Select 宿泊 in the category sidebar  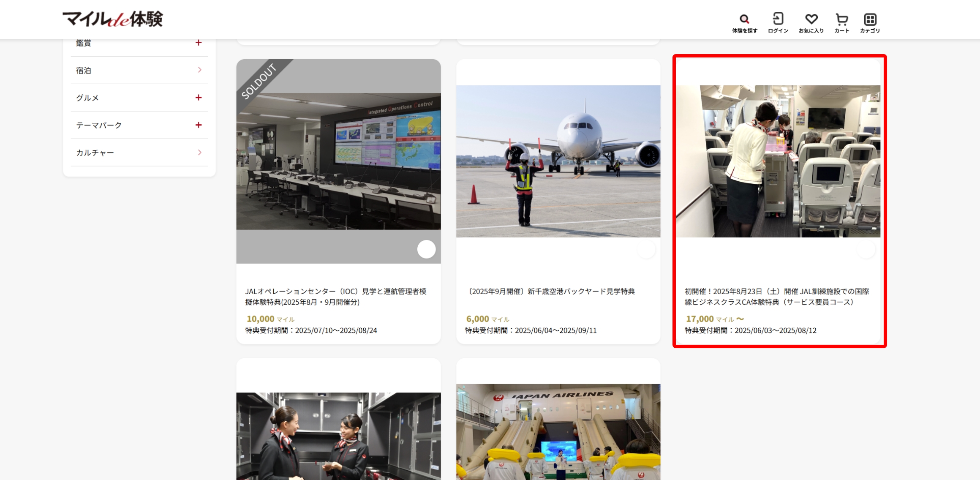[84, 70]
